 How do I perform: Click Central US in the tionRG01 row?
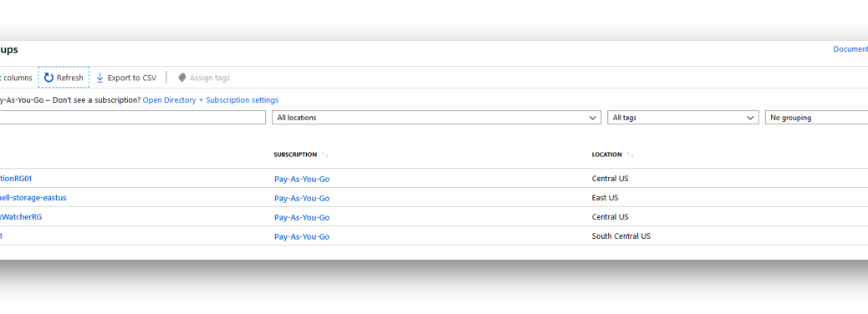click(x=610, y=179)
